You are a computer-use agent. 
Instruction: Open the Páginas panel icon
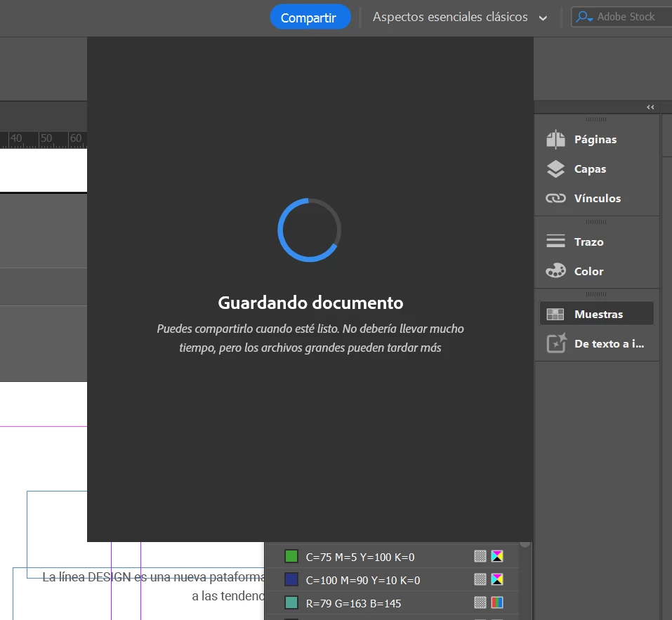click(556, 139)
